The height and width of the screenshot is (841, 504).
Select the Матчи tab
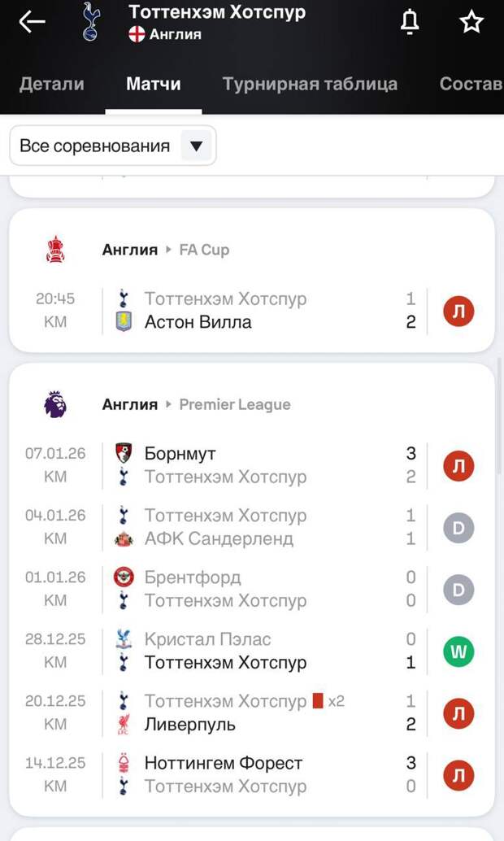coord(154,84)
